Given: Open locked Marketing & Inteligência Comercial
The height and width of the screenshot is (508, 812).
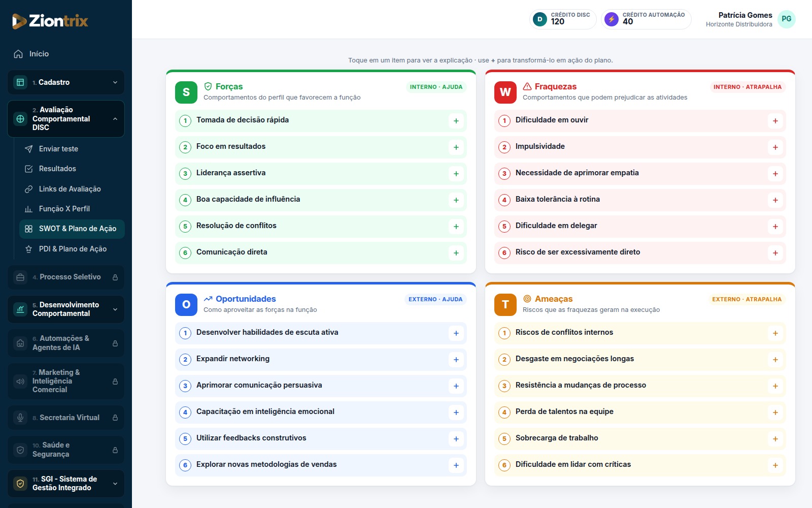Looking at the screenshot, I should (66, 381).
